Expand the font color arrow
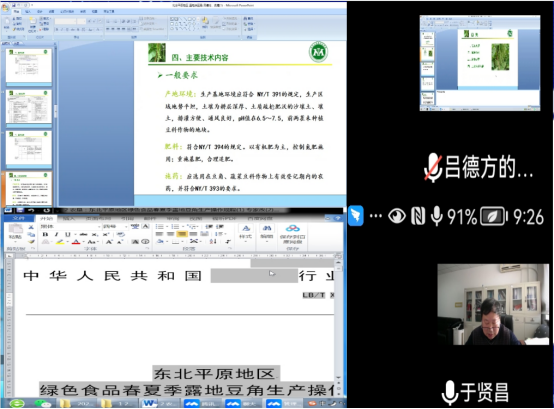Image resolution: width=554 pixels, height=409 pixels. tap(83, 242)
